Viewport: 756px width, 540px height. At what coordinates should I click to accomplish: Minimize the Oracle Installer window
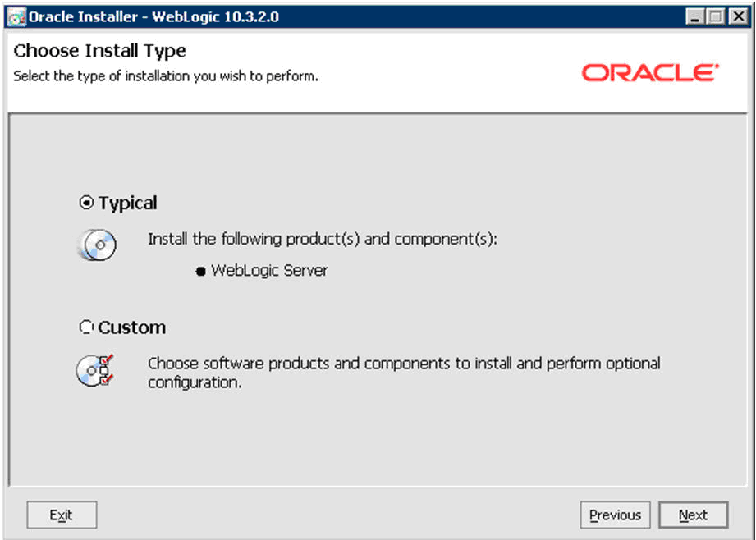(694, 17)
